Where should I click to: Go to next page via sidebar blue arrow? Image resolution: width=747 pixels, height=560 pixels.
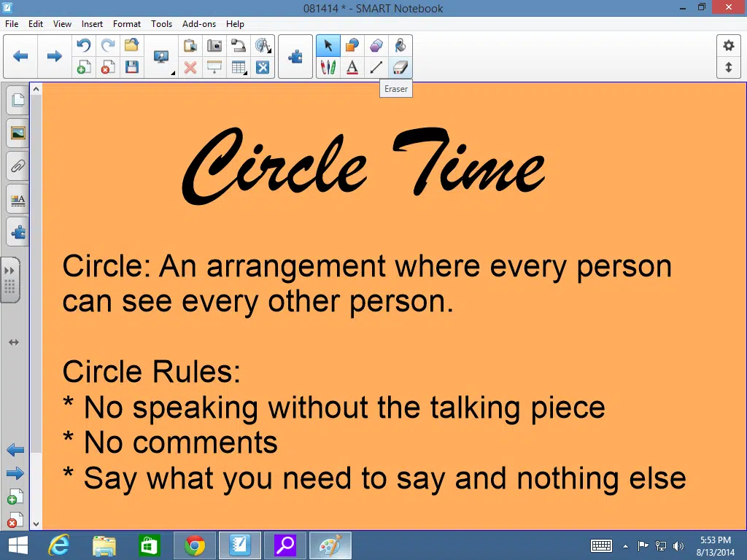[x=15, y=473]
